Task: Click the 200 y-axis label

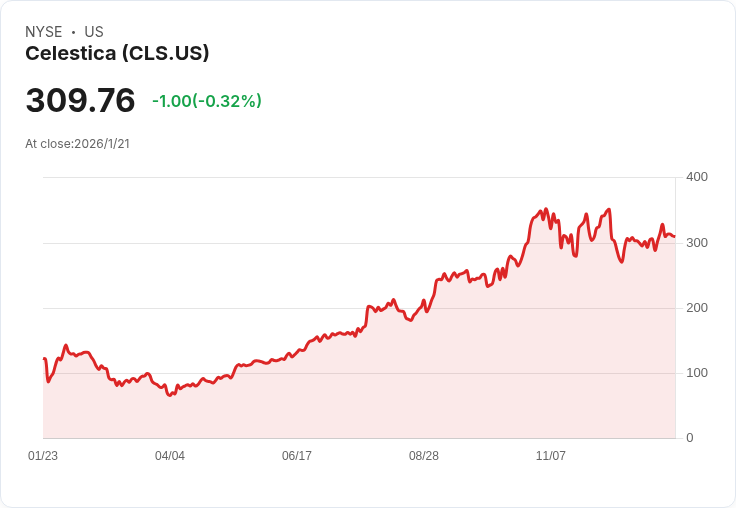Action: [x=696, y=308]
